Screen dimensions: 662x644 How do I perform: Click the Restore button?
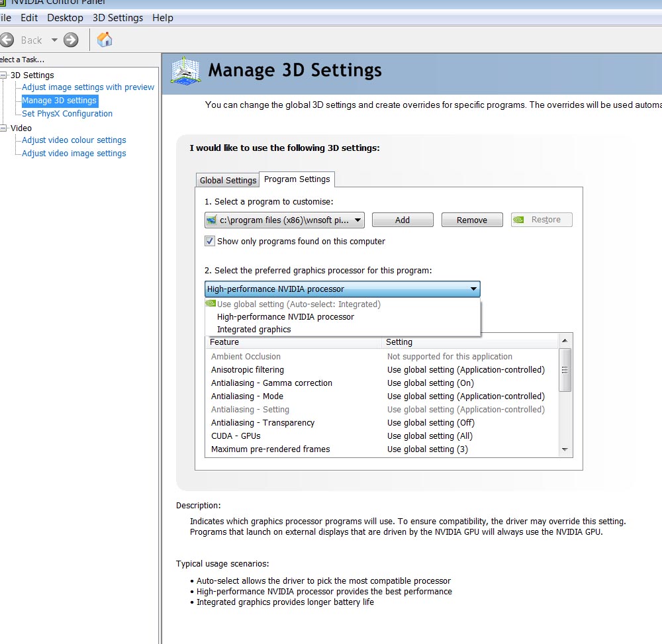[542, 220]
